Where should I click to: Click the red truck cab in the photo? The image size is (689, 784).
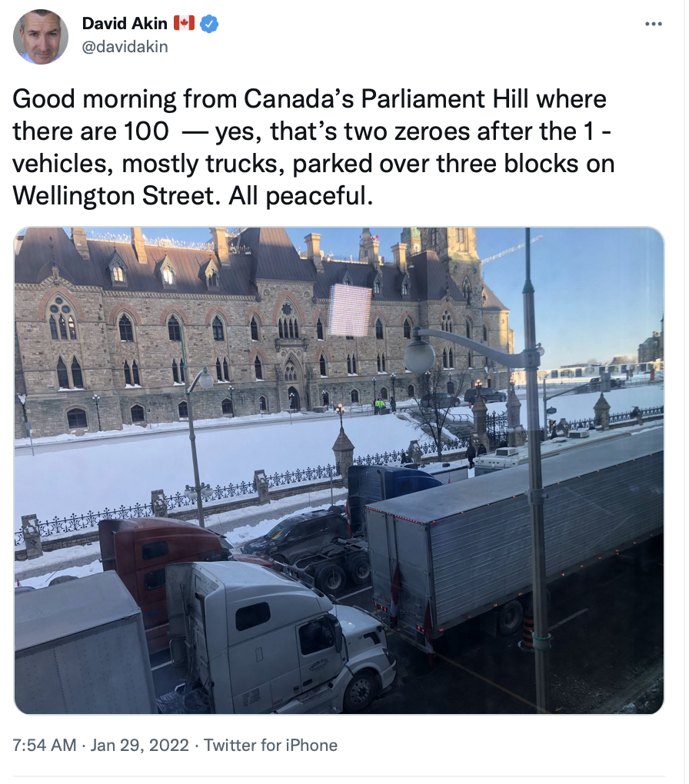point(160,565)
